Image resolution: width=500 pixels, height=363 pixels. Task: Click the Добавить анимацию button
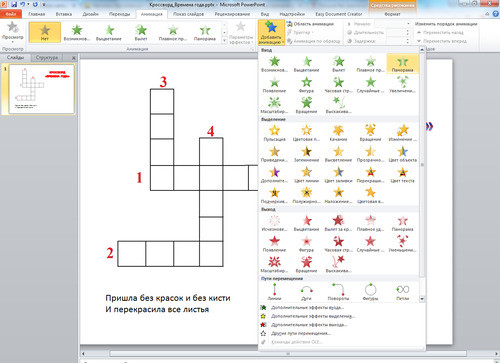[x=271, y=33]
